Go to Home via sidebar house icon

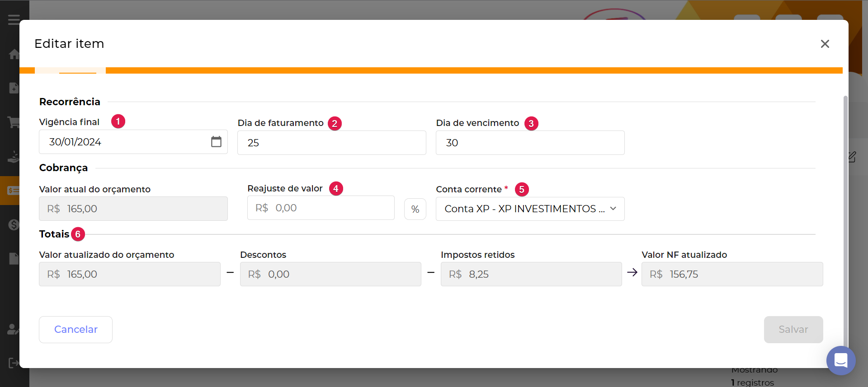coord(14,54)
